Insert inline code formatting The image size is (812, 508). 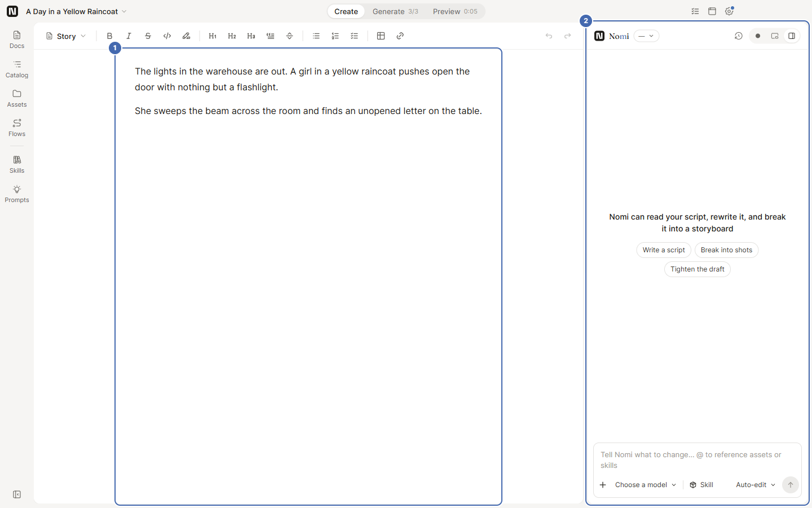pyautogui.click(x=167, y=36)
